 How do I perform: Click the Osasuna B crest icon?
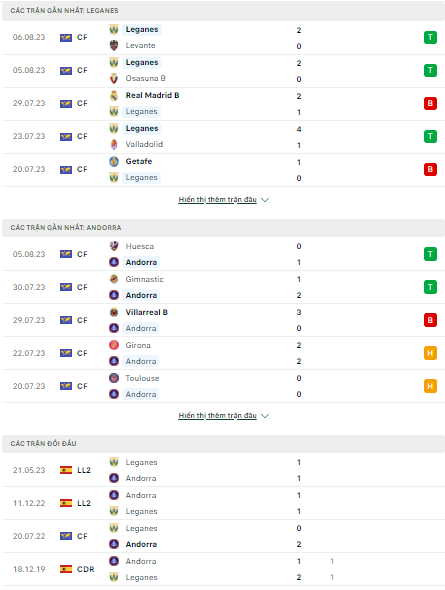tap(114, 79)
